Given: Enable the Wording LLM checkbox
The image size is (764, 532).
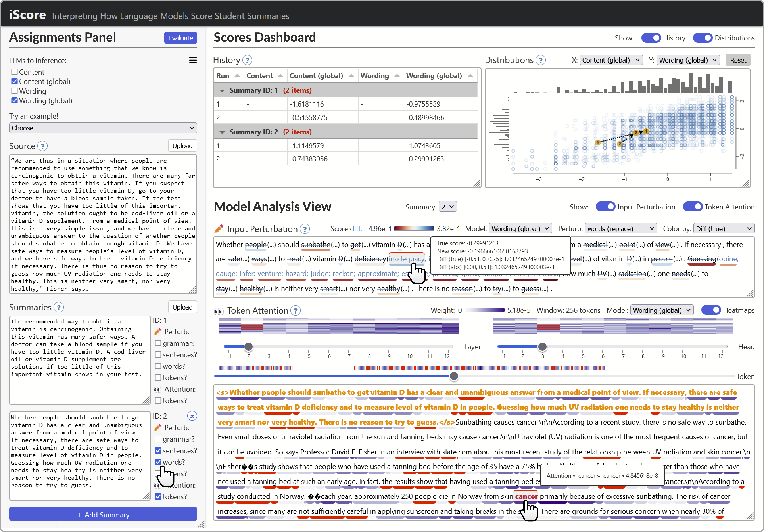Looking at the screenshot, I should coord(14,91).
